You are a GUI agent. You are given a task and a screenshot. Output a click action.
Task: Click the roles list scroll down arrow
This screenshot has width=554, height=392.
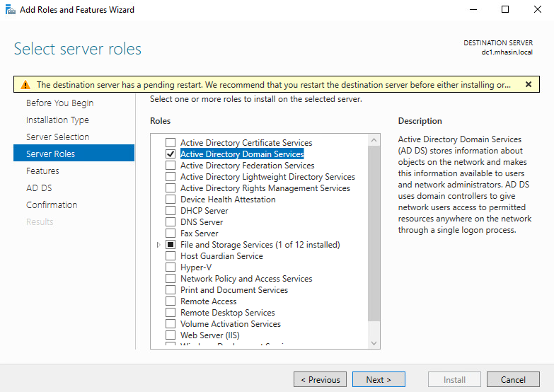tap(374, 343)
